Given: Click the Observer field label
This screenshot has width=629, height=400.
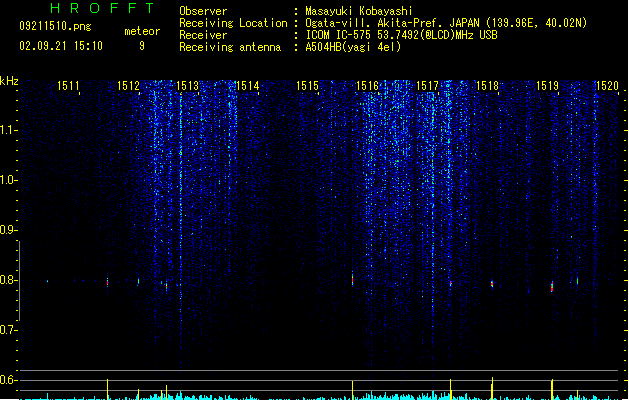Looking at the screenshot, I should point(203,11).
